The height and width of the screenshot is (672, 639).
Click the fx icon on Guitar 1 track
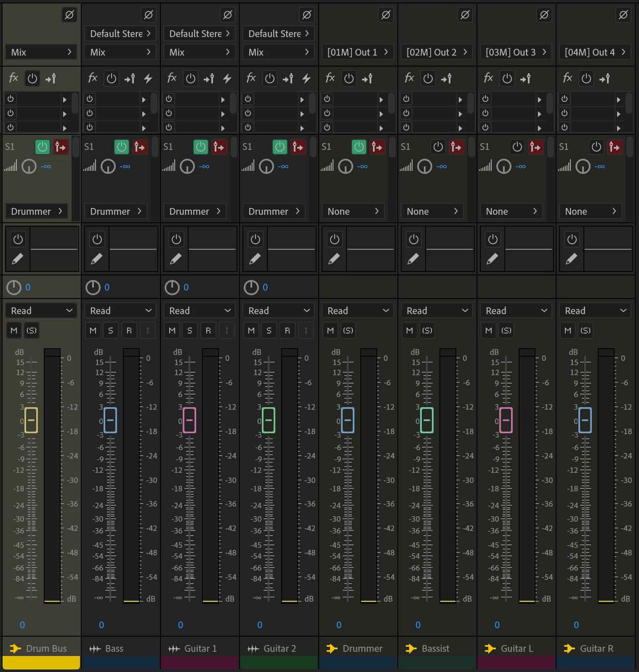point(172,77)
